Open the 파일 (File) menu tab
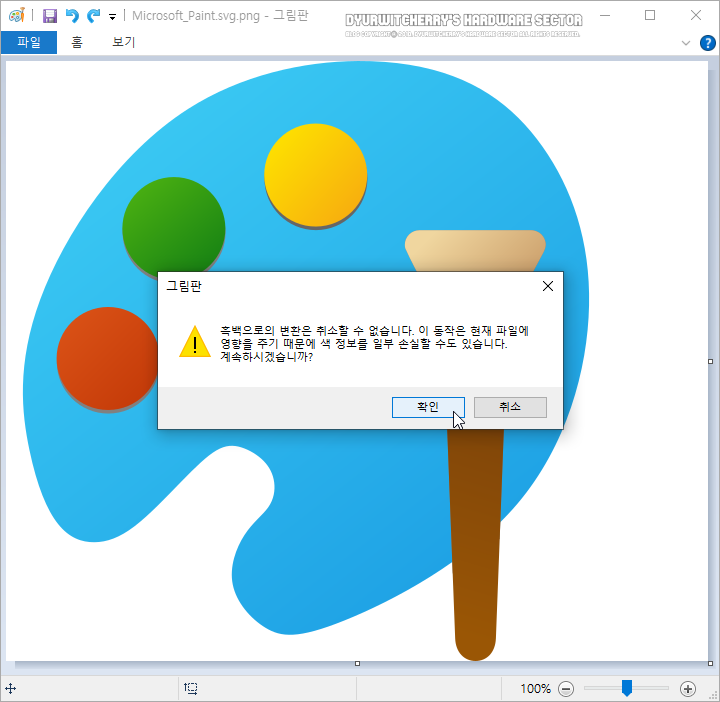Viewport: 720px width, 702px height. [29, 42]
